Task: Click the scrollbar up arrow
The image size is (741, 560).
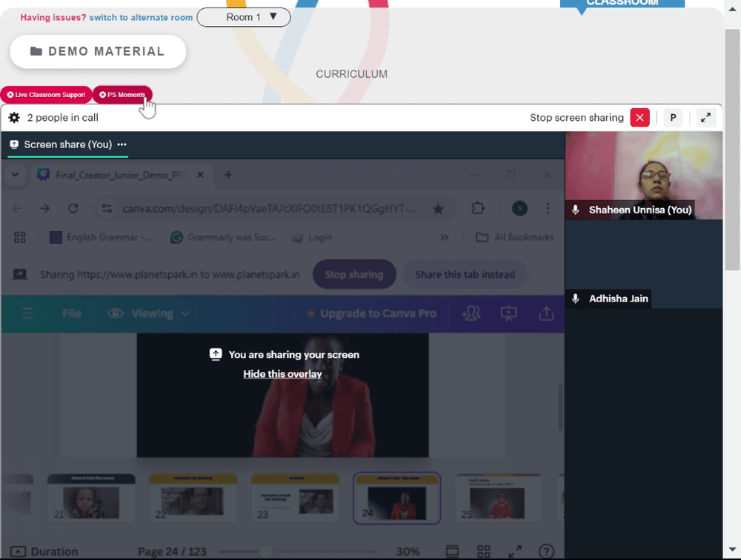Action: point(732,8)
